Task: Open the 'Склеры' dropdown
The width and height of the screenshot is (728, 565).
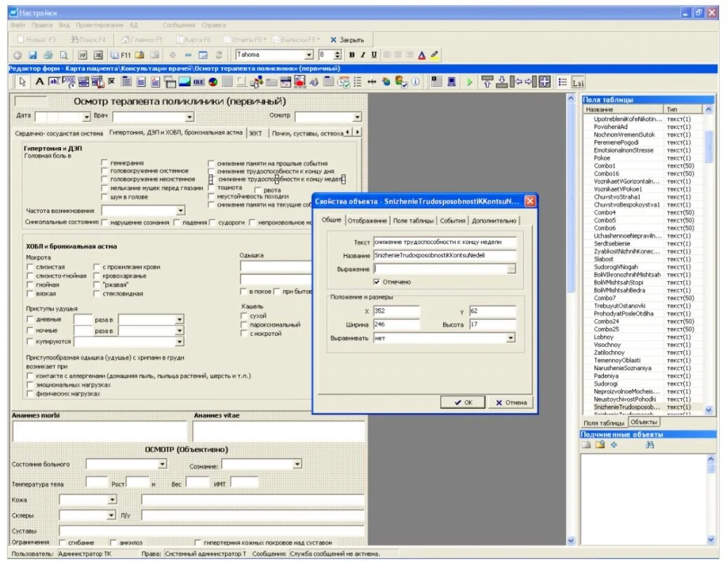Action: pos(111,515)
